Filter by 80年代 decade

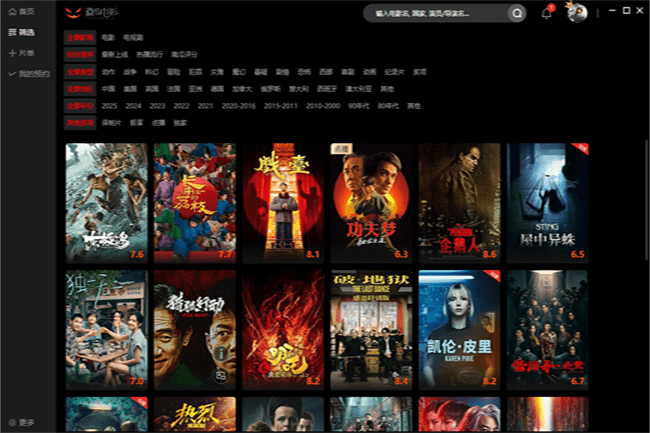click(388, 106)
